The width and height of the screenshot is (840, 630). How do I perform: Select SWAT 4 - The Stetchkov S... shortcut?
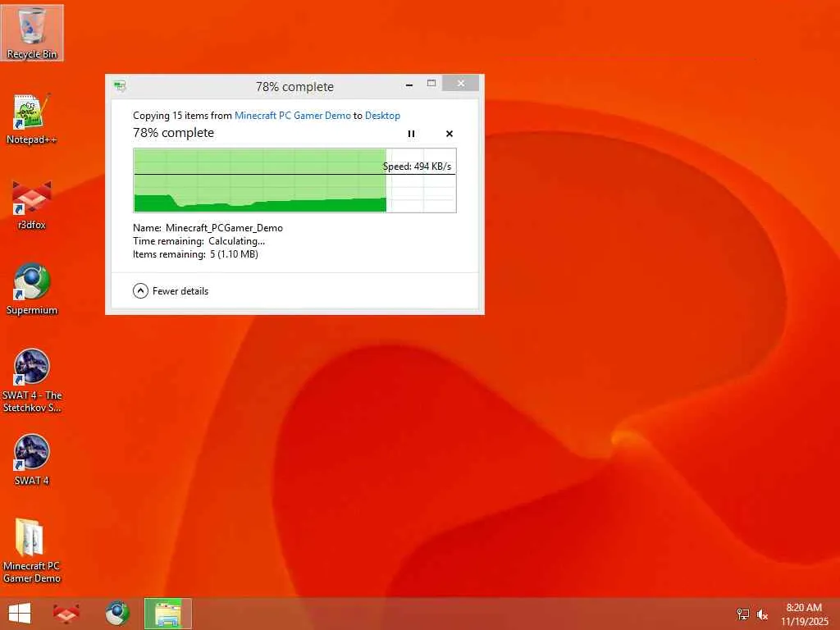point(32,381)
